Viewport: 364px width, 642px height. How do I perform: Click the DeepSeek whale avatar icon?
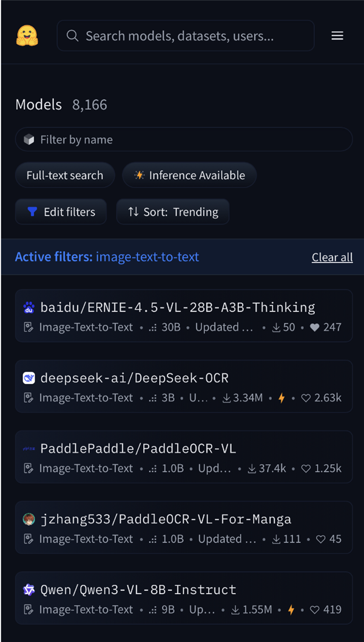(x=29, y=378)
